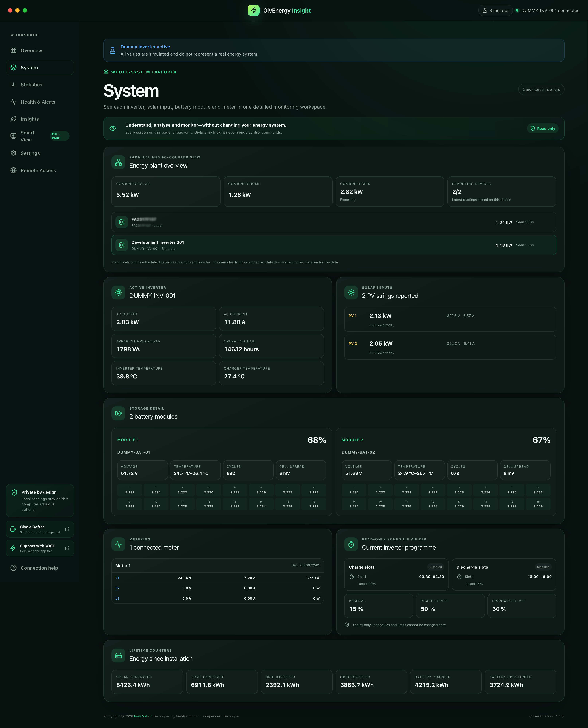Screen dimensions: 588x728
Task: Click the flask icon in dummy inverter banner
Action: (x=112, y=50)
